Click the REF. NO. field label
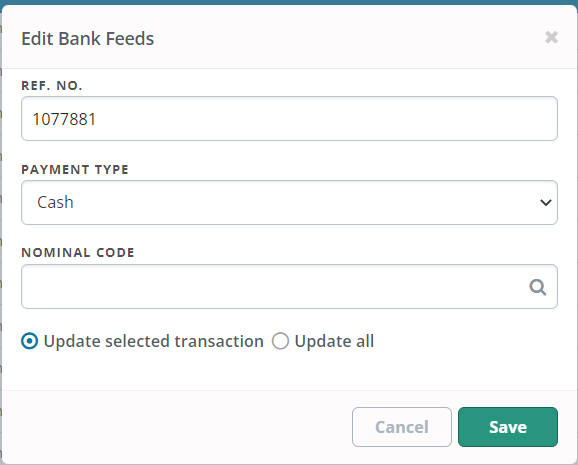This screenshot has width=578, height=465. point(52,86)
